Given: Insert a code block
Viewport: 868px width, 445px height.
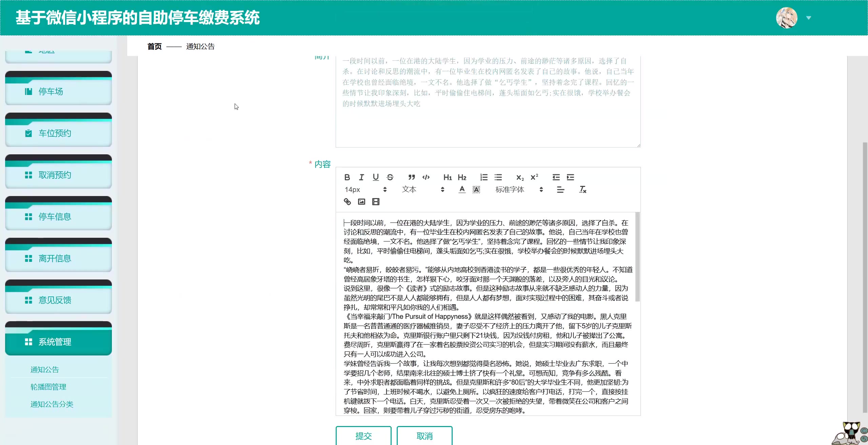Looking at the screenshot, I should [426, 177].
